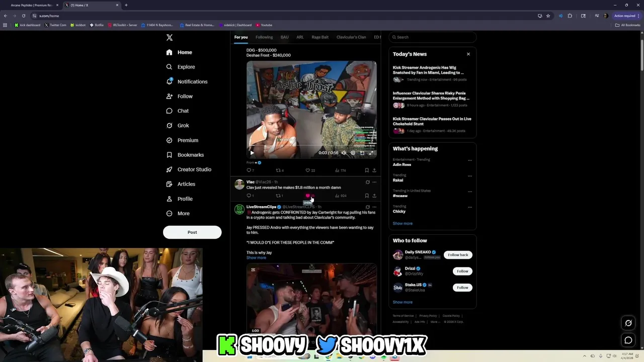Expand LiveStreamClips post with Show more
The height and width of the screenshot is (362, 644).
(x=256, y=258)
